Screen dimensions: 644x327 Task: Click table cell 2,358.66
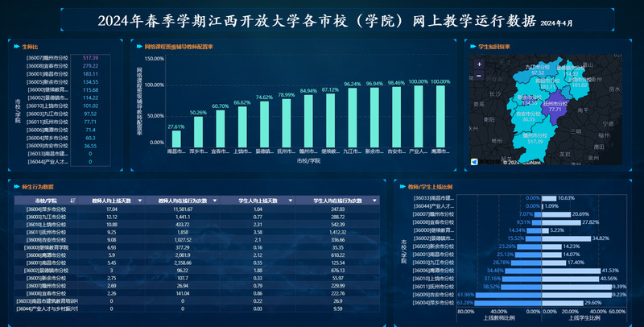(x=183, y=263)
